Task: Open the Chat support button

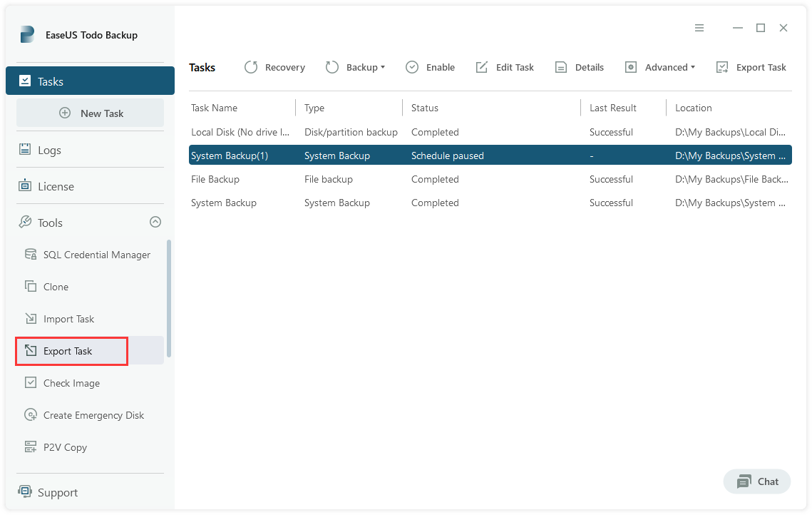Action: click(757, 481)
